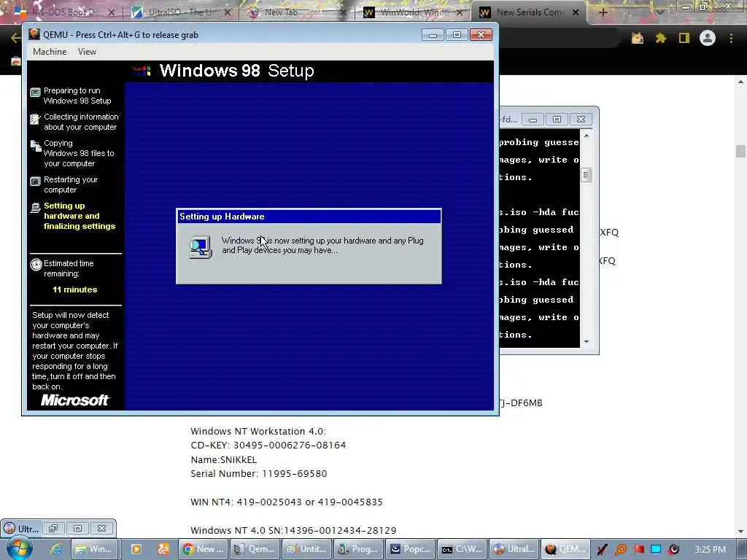
Task: Click the blue monitor system tray icon
Action: point(656,549)
